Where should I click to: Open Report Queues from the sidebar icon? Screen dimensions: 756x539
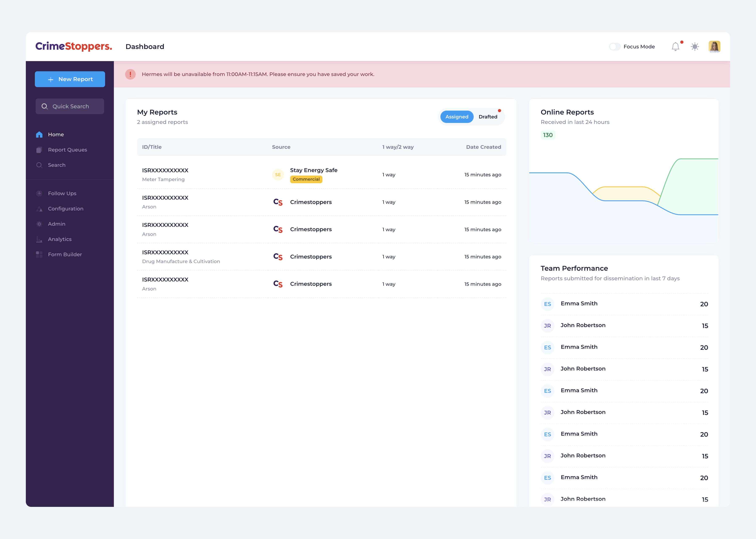coord(39,150)
